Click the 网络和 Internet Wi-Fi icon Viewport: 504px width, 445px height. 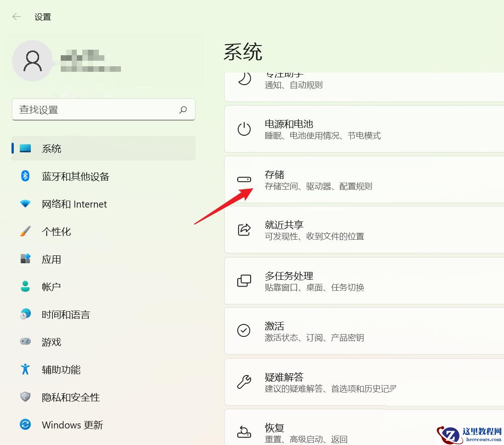tap(24, 204)
